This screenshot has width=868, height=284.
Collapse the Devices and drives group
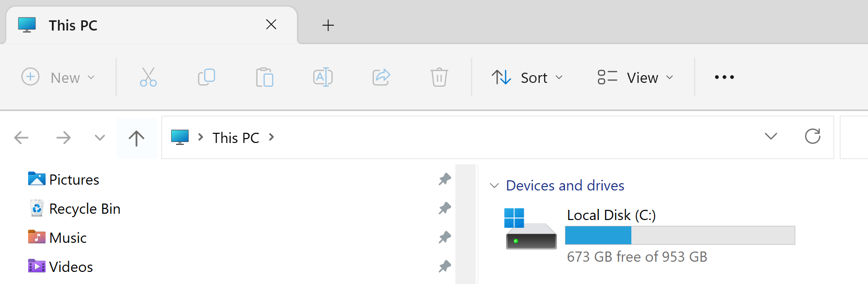[494, 186]
